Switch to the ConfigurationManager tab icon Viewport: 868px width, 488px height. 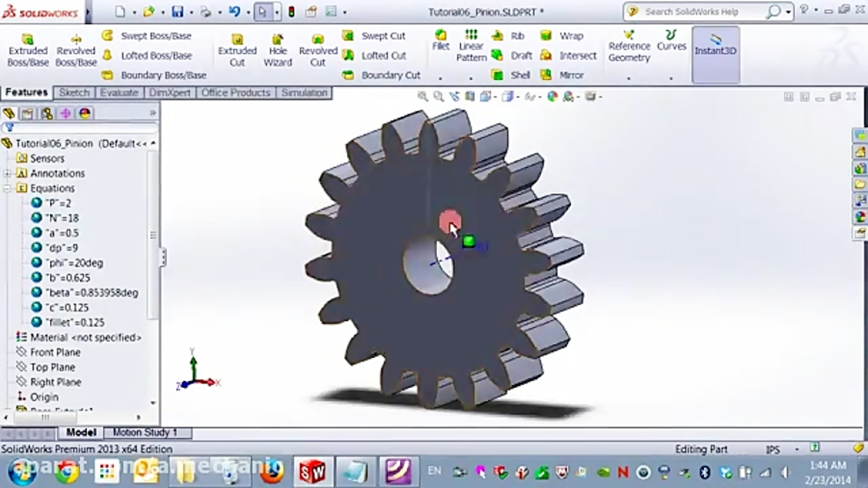point(46,113)
